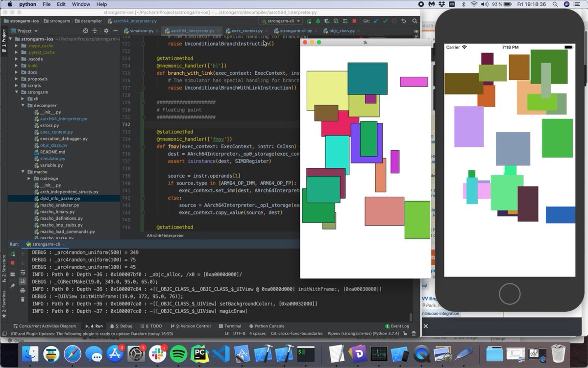Pin the Run tab with the pin icon
Viewport: 588px width, 368px height.
pyautogui.click(x=13, y=286)
